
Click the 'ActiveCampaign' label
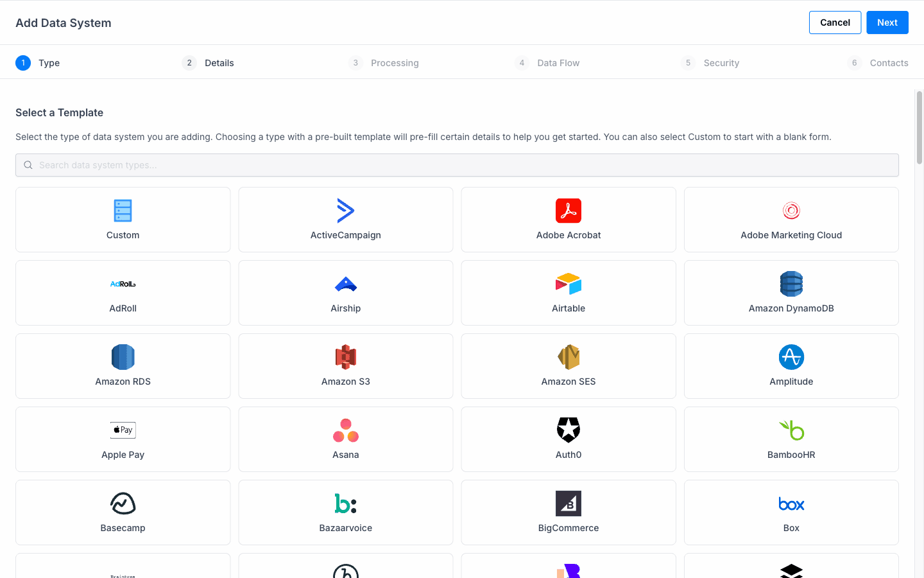(345, 235)
